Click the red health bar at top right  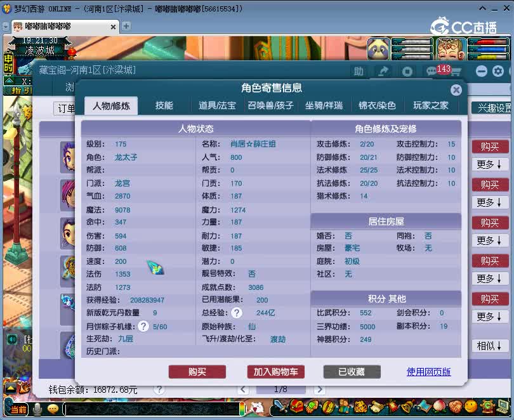click(488, 43)
